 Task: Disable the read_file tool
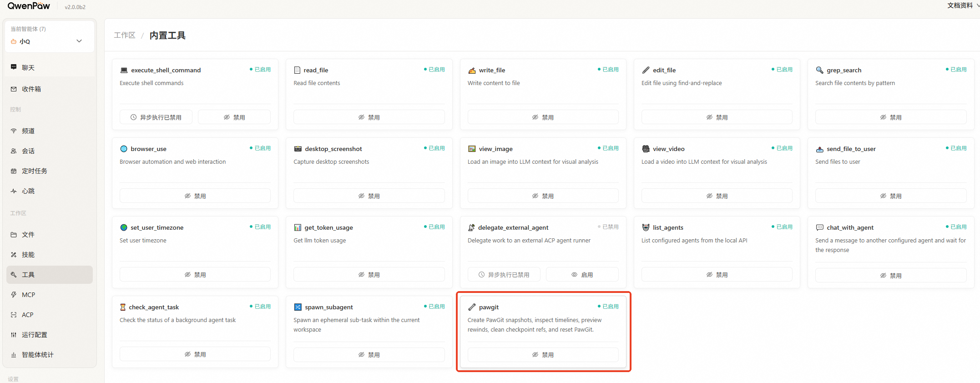coord(369,117)
